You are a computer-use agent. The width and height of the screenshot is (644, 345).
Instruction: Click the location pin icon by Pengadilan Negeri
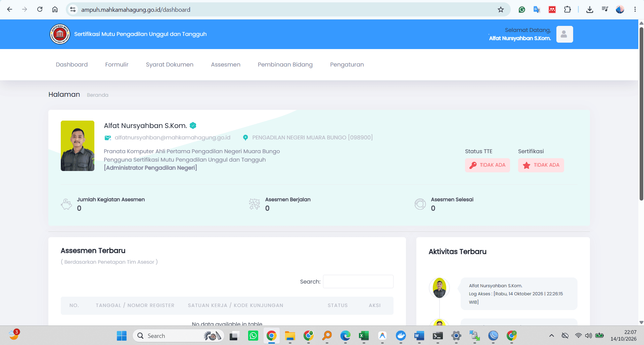245,138
